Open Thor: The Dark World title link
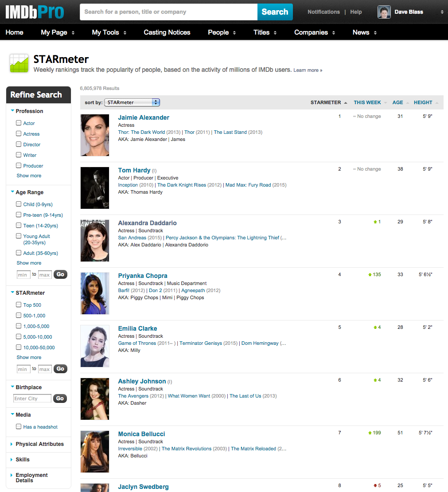 141,133
